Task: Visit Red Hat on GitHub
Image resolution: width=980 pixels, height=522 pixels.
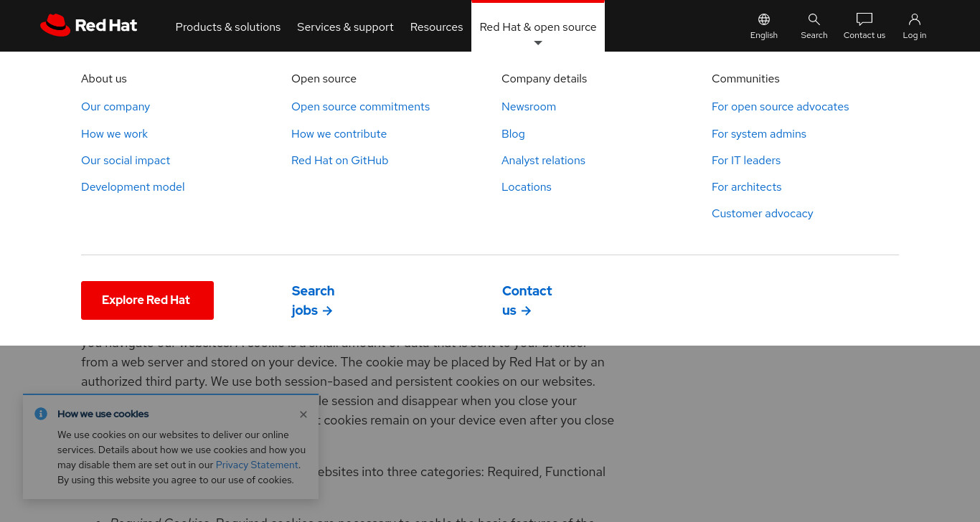Action: click(339, 161)
